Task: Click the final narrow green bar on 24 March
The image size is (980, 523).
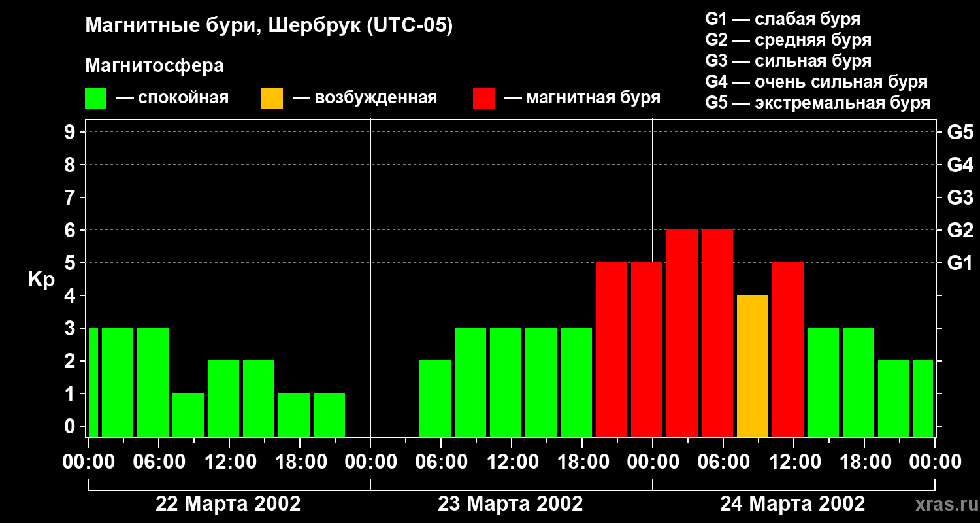Action: click(x=923, y=399)
